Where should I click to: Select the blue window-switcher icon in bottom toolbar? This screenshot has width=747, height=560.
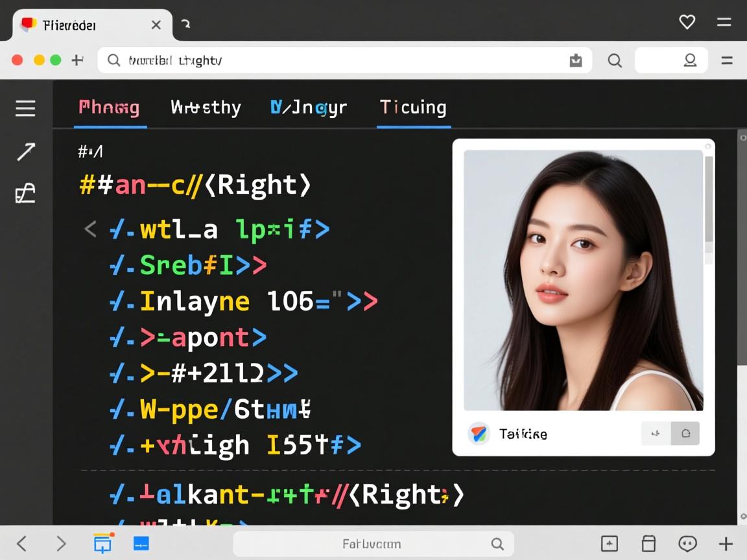coord(141,544)
